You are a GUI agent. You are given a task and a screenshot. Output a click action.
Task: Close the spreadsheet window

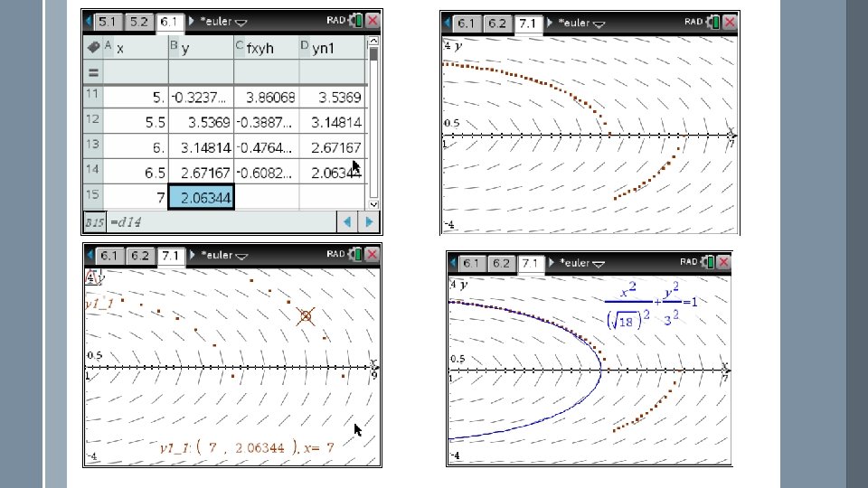[373, 21]
